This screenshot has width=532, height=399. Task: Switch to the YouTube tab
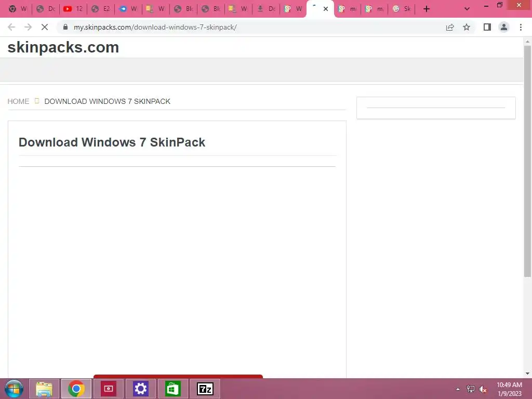coord(73,9)
